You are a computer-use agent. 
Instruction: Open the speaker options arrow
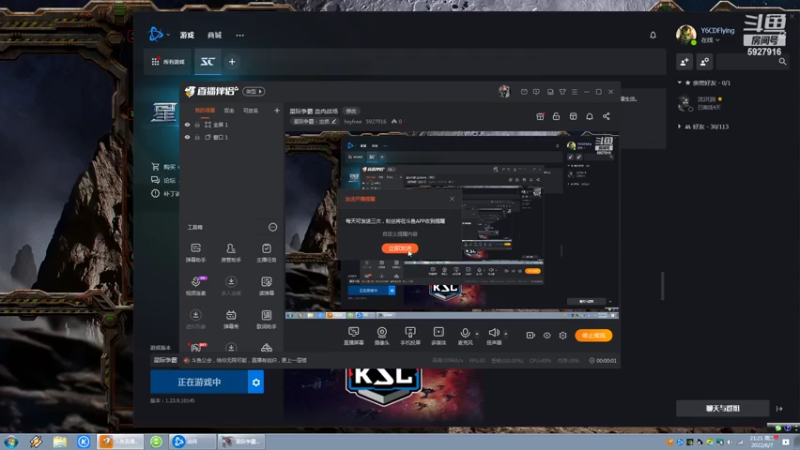coord(506,334)
